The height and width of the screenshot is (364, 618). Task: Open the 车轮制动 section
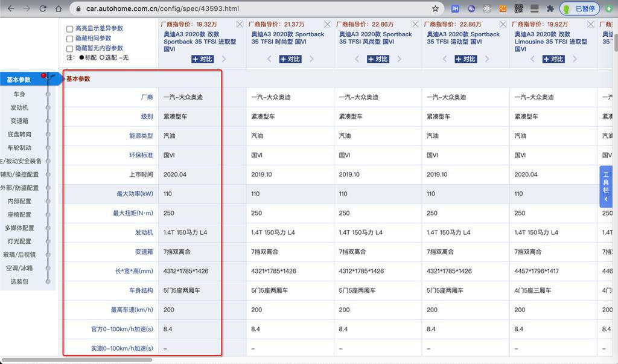point(19,148)
